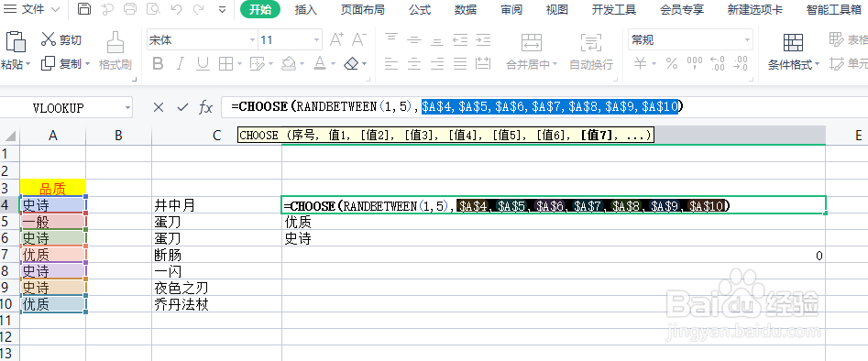868x361 pixels.
Task: Confirm formula with checkmark icon
Action: [182, 107]
